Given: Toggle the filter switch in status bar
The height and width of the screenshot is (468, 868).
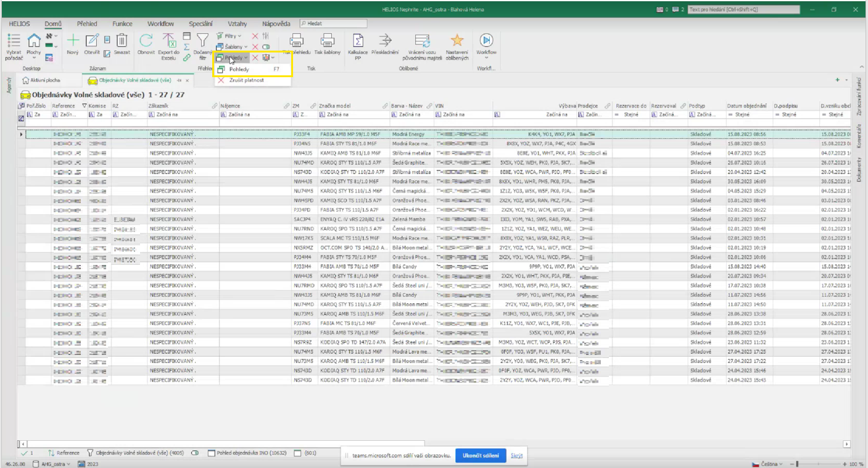Looking at the screenshot, I should (195, 453).
